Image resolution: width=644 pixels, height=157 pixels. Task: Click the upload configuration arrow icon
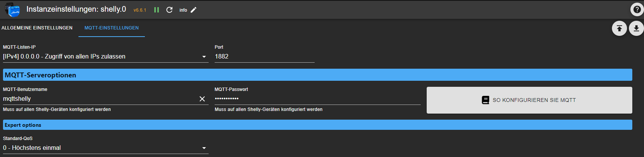[619, 28]
